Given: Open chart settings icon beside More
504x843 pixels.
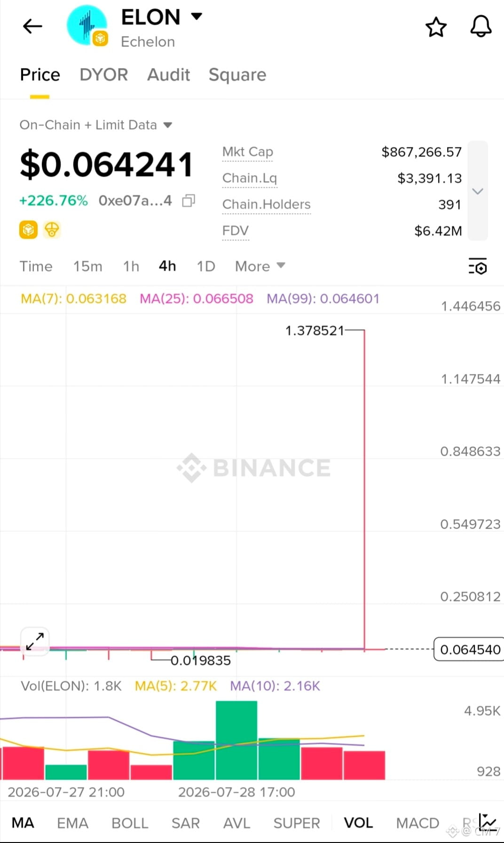Looking at the screenshot, I should (478, 266).
